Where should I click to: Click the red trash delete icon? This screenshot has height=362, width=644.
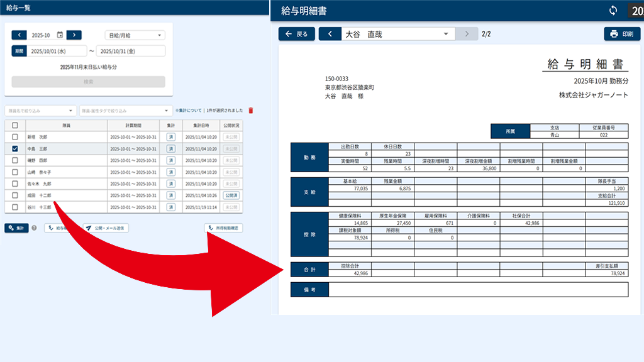(x=251, y=111)
